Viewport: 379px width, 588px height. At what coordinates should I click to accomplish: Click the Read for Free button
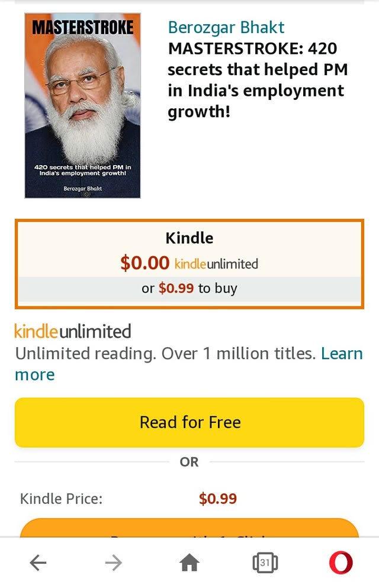(x=189, y=422)
